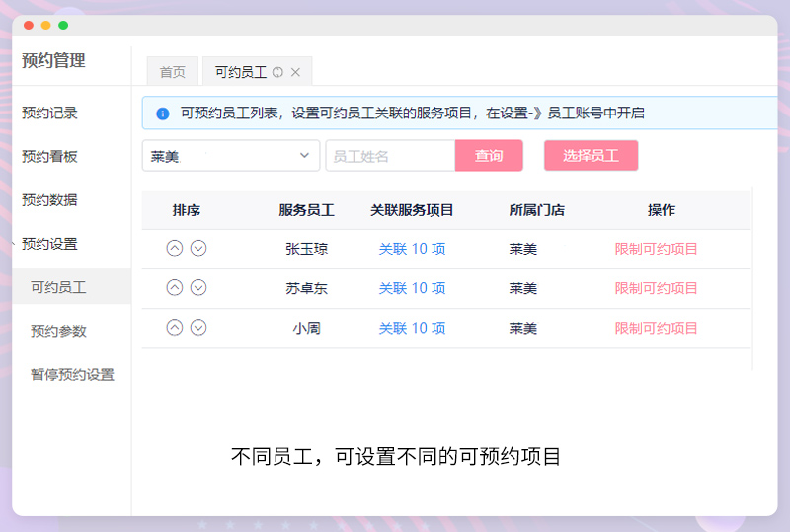This screenshot has width=790, height=532.
Task: Select the employee name 苏卓东
Action: coord(306,288)
